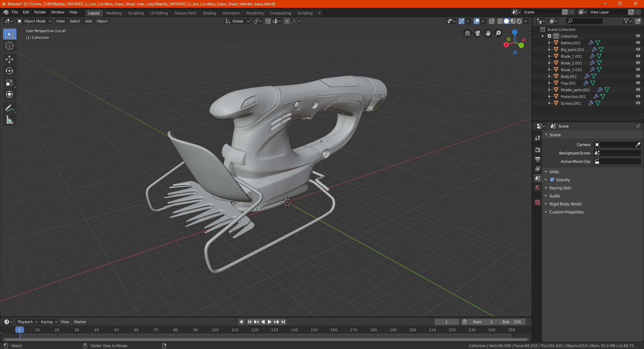This screenshot has height=349, width=644.
Task: Open the View Layer properties tab icon
Action: point(538,169)
